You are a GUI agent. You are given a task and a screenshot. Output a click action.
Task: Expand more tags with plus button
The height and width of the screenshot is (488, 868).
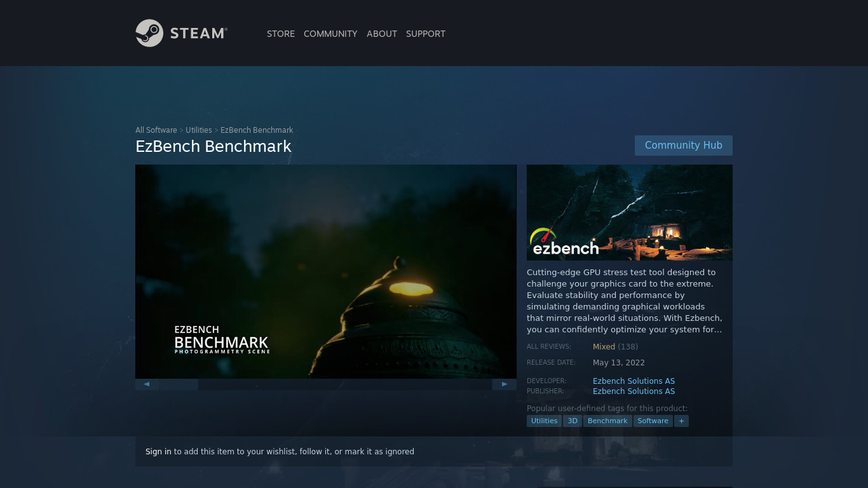(x=681, y=421)
